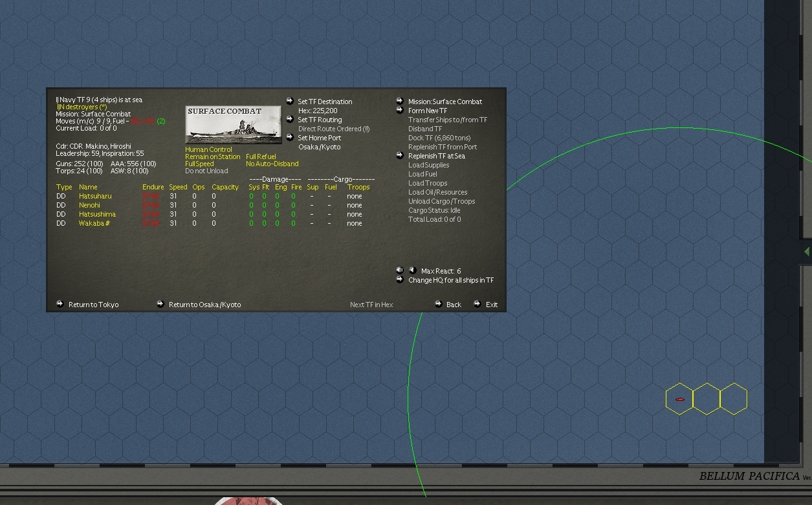Click Unload Cargo/Troops option
Image resolution: width=812 pixels, height=505 pixels.
(441, 201)
